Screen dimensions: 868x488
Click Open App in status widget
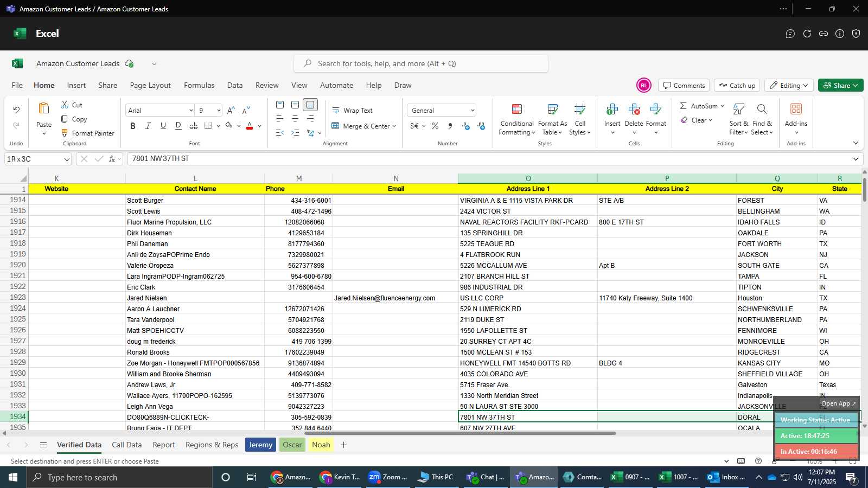click(839, 403)
